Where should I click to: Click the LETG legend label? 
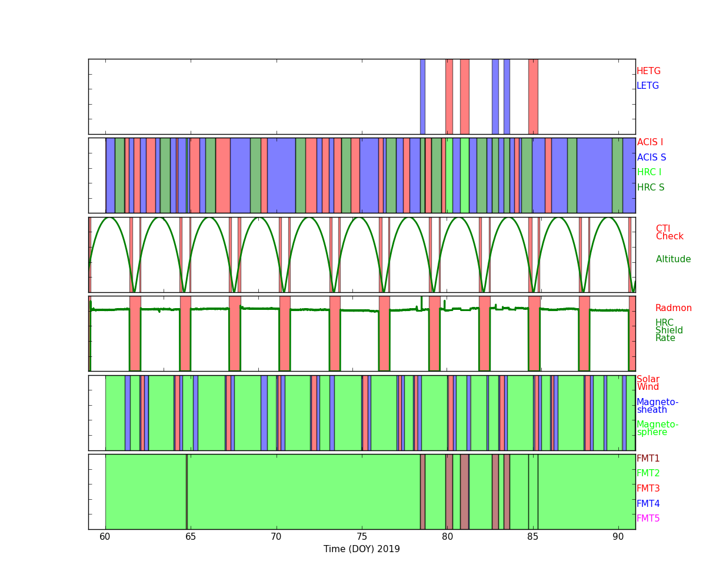point(647,86)
